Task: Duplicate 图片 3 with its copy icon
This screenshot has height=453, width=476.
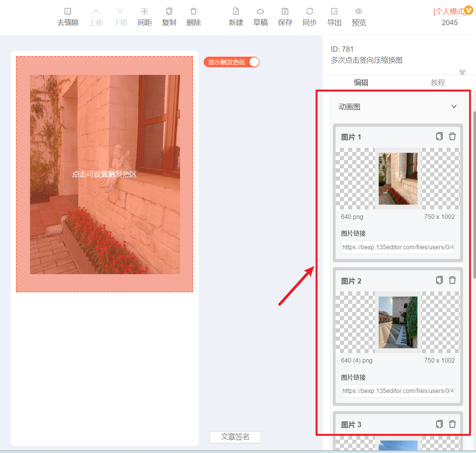Action: [439, 424]
